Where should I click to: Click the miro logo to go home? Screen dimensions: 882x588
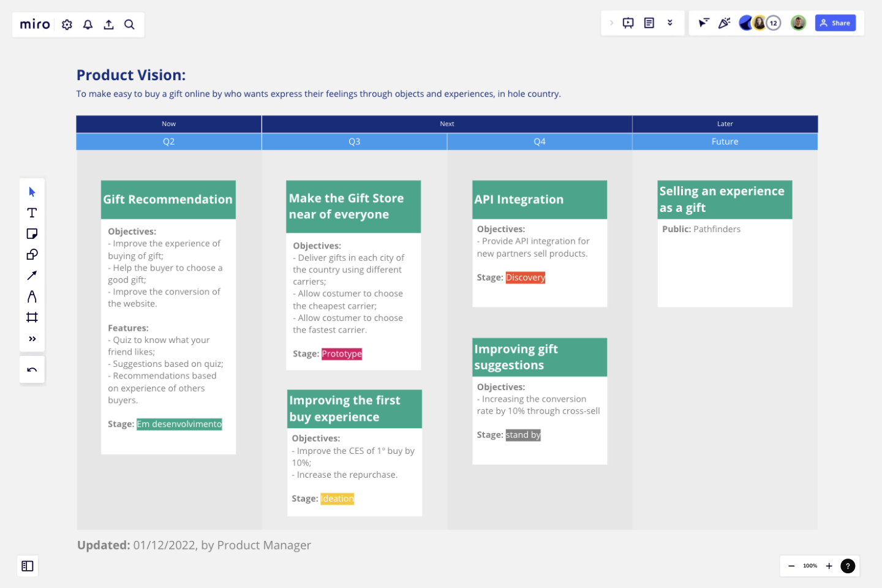point(34,24)
